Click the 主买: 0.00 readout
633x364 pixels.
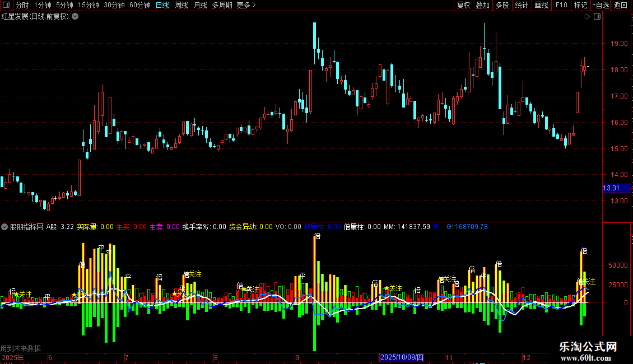(x=132, y=227)
